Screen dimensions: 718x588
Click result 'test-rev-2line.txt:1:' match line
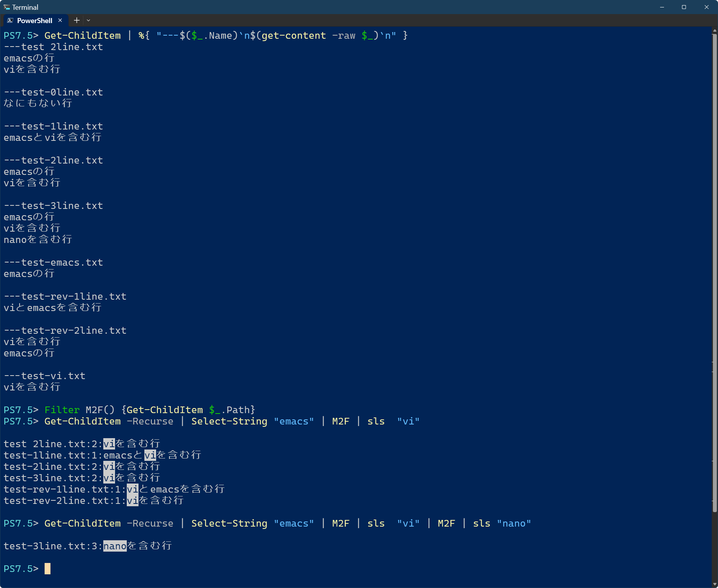[94, 500]
